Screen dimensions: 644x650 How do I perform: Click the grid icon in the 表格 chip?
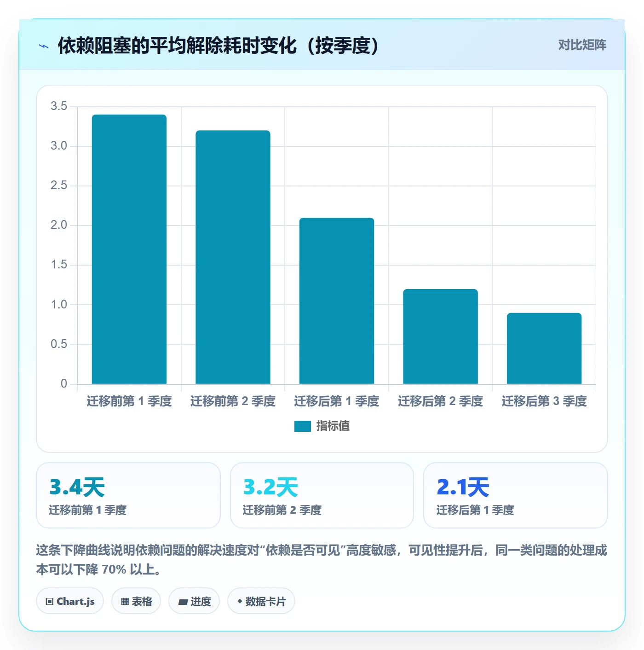[125, 602]
